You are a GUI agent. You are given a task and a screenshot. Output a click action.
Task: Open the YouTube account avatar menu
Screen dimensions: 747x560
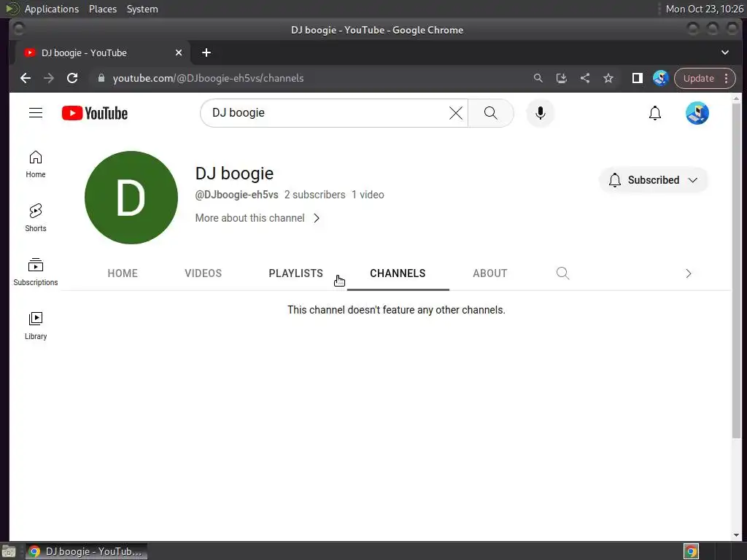697,113
